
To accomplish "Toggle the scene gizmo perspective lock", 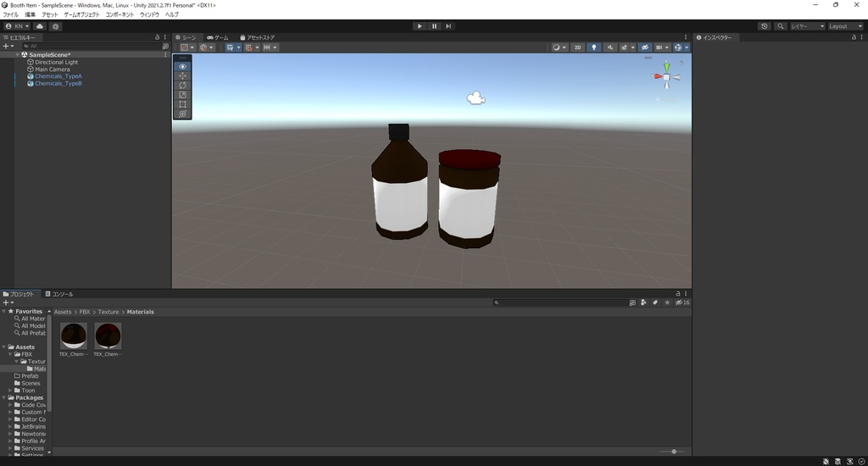I will coord(682,63).
